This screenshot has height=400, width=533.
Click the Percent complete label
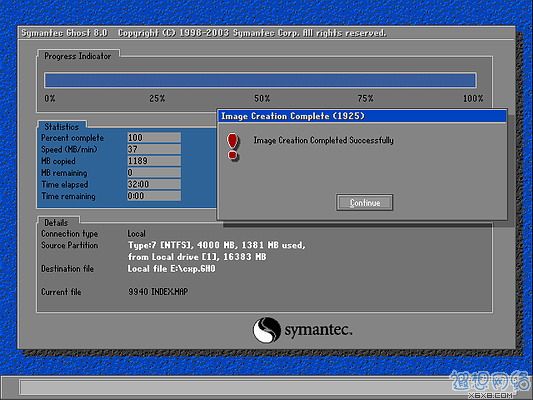[72, 138]
